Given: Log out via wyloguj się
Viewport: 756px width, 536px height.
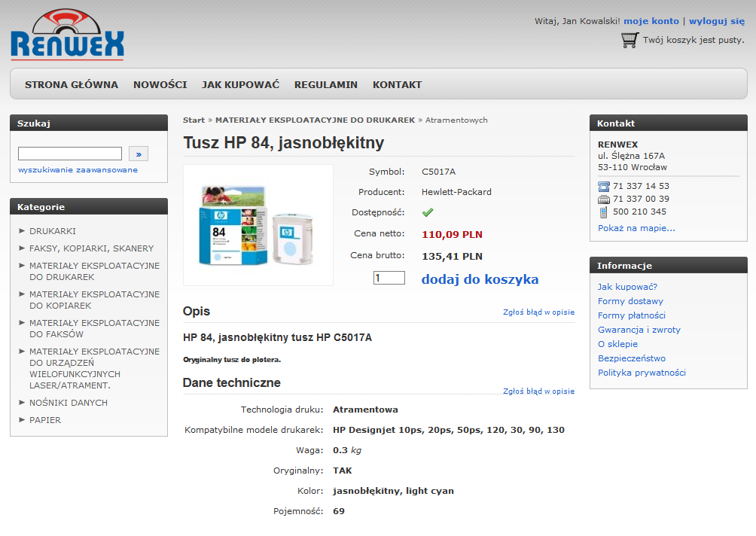Looking at the screenshot, I should (x=716, y=21).
